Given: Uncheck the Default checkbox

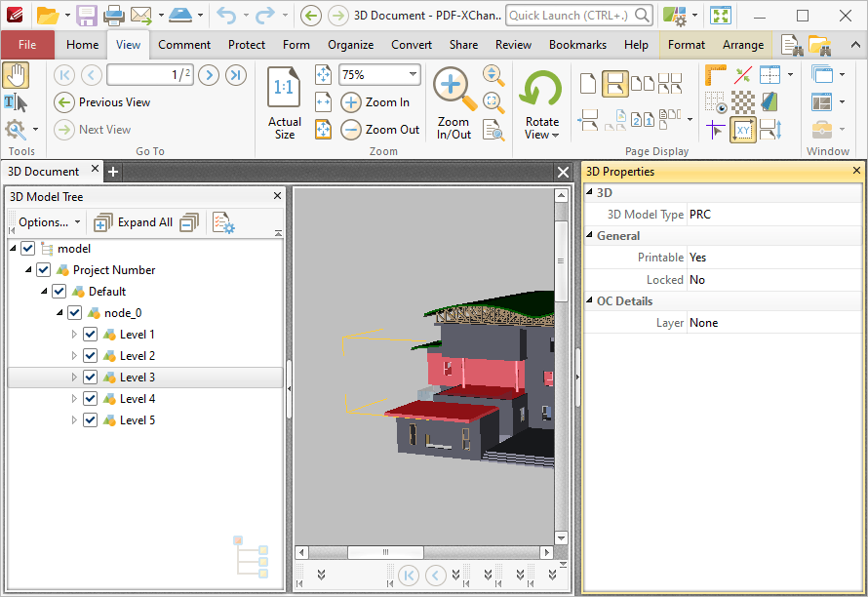Looking at the screenshot, I should [x=59, y=292].
